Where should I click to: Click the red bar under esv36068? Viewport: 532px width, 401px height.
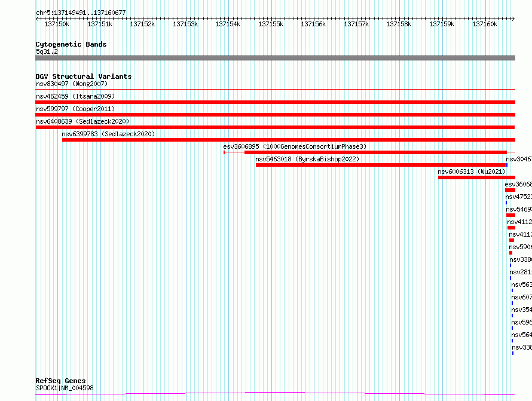tap(510, 190)
